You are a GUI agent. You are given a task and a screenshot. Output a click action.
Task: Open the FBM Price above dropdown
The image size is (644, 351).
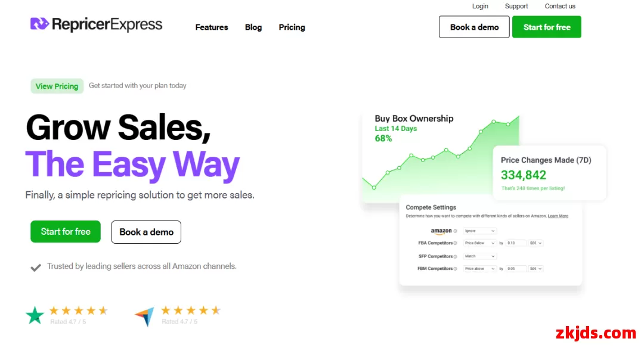(x=479, y=269)
